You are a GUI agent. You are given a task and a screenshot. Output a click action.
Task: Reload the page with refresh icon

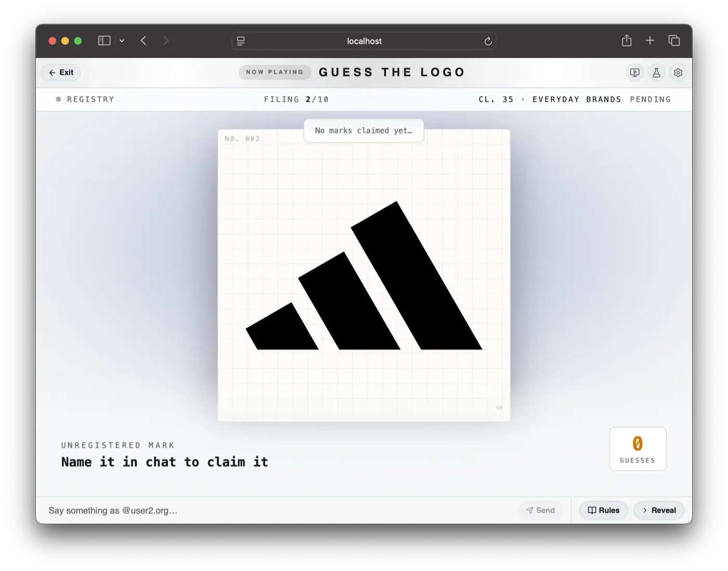pos(488,41)
